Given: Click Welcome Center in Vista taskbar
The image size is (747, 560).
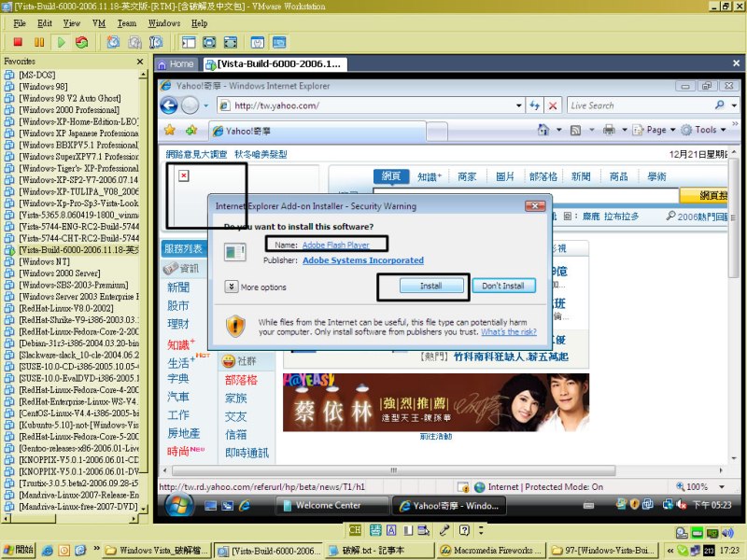Looking at the screenshot, I should 331,505.
